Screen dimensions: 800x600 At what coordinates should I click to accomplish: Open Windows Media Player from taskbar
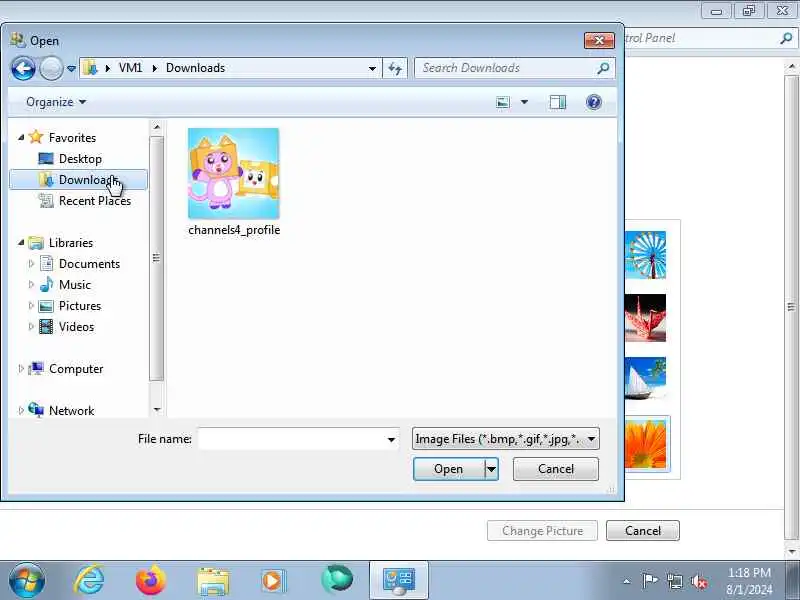pos(274,581)
